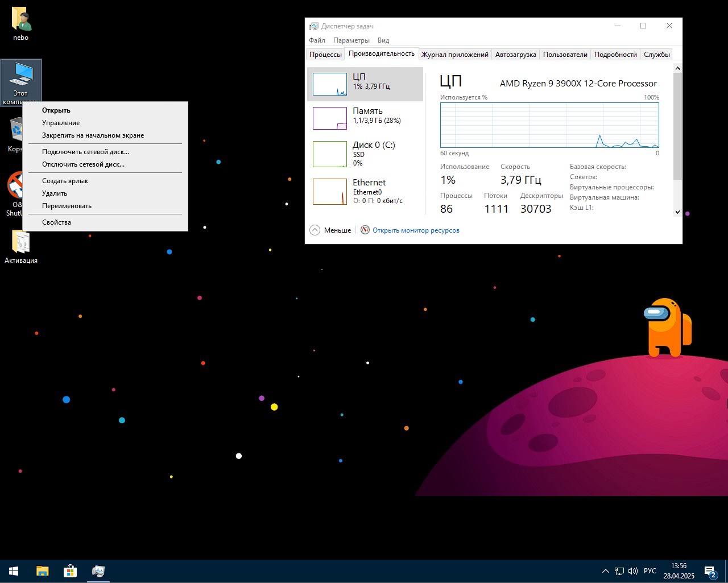Viewport: 728px width, 583px height.
Task: Open the Параметры menu in Task Manager
Action: [x=351, y=40]
